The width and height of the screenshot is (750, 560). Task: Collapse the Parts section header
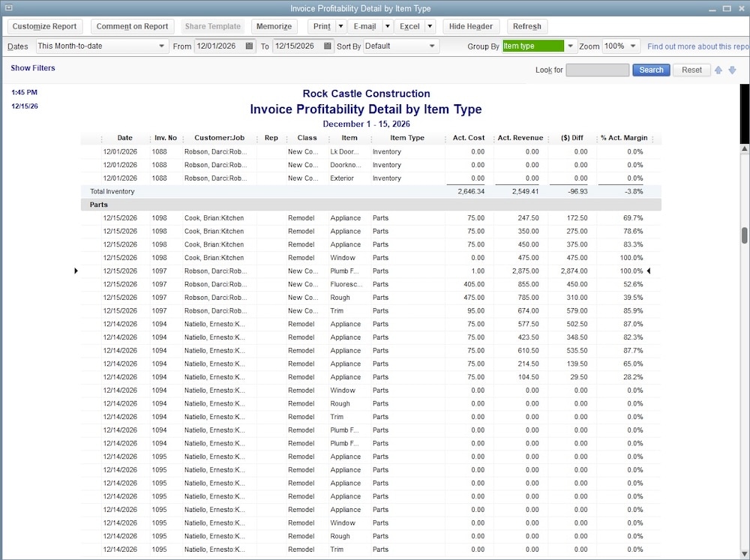point(98,204)
